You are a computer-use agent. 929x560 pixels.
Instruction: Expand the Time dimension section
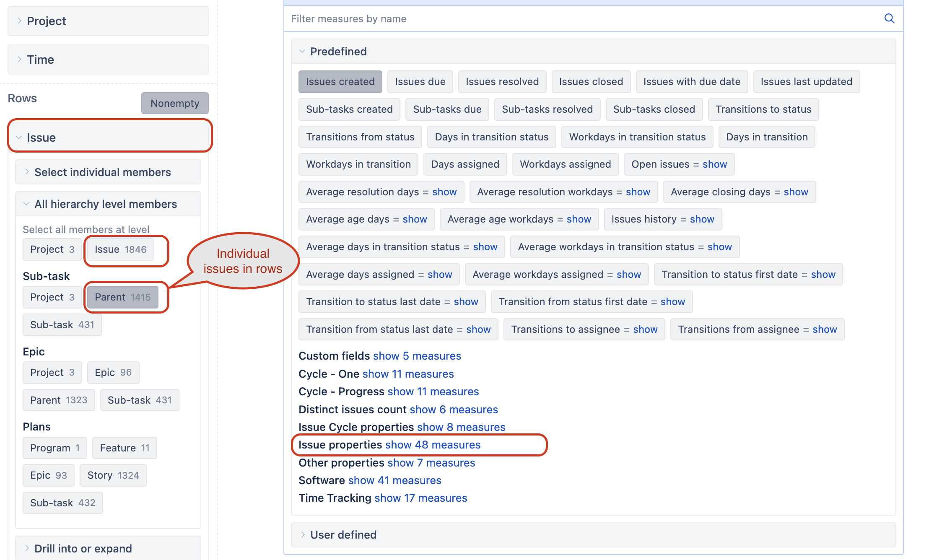(x=40, y=60)
